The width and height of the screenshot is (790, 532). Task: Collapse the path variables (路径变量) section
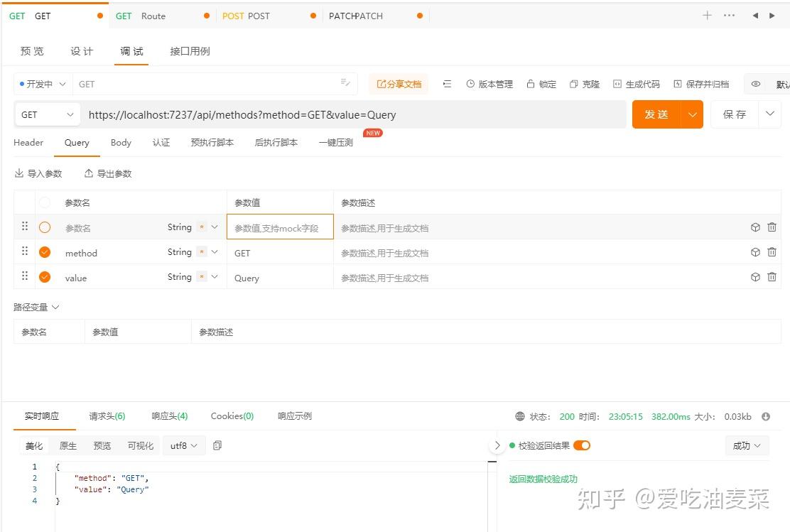click(x=36, y=307)
